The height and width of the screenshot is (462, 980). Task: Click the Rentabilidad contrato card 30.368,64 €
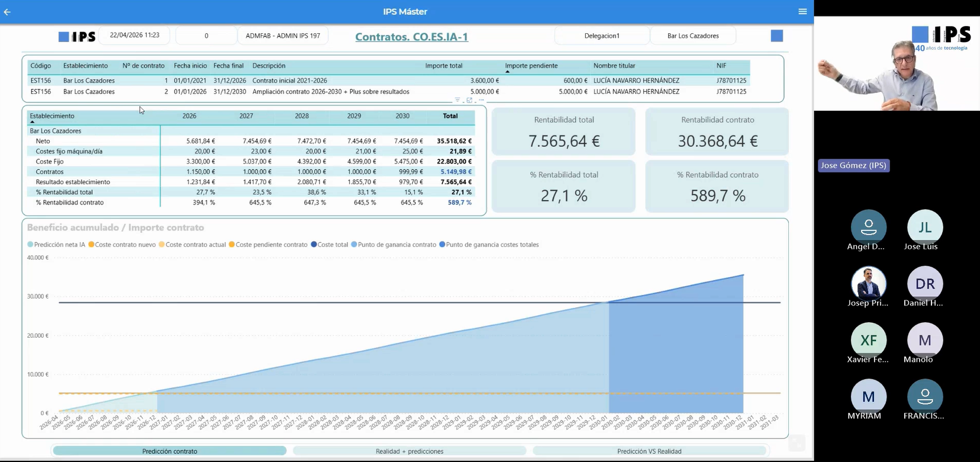point(717,131)
